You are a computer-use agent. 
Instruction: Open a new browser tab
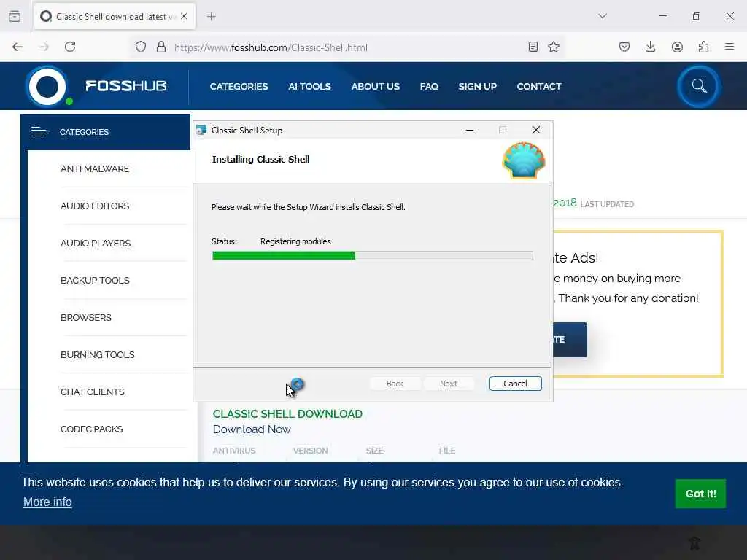(212, 17)
